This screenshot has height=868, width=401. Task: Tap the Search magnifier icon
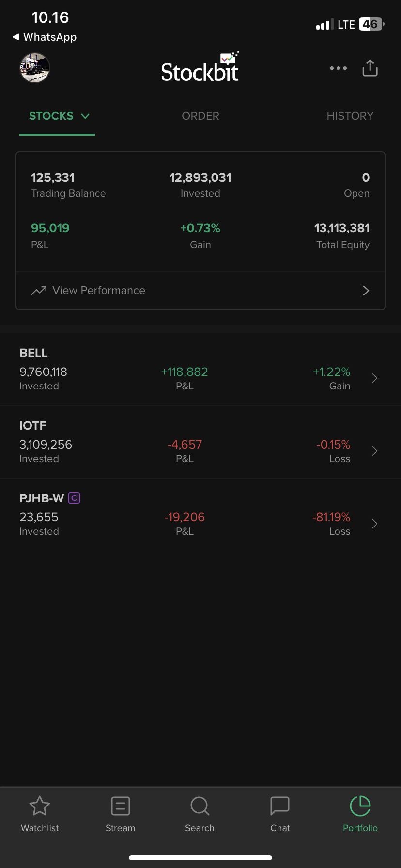(200, 806)
